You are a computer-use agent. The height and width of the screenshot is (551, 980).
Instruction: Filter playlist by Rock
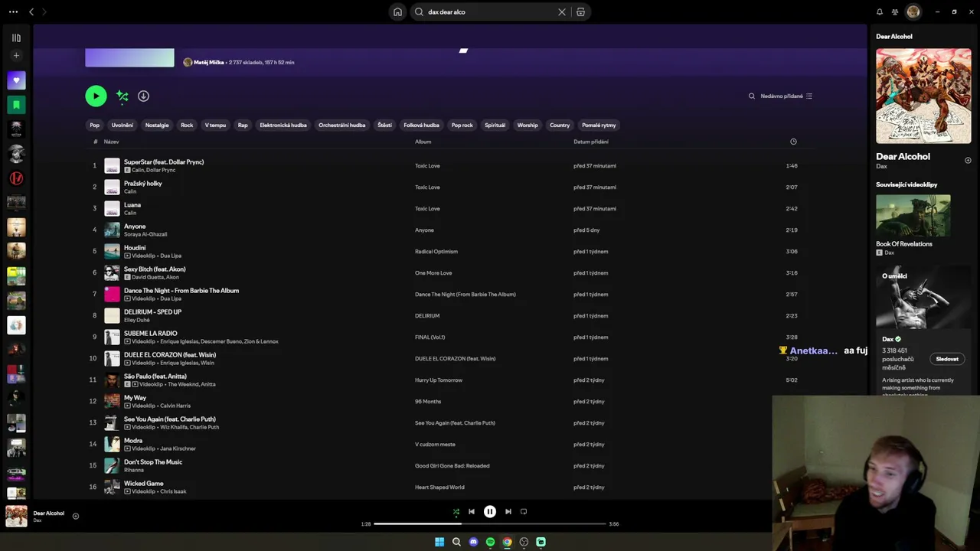click(x=187, y=125)
